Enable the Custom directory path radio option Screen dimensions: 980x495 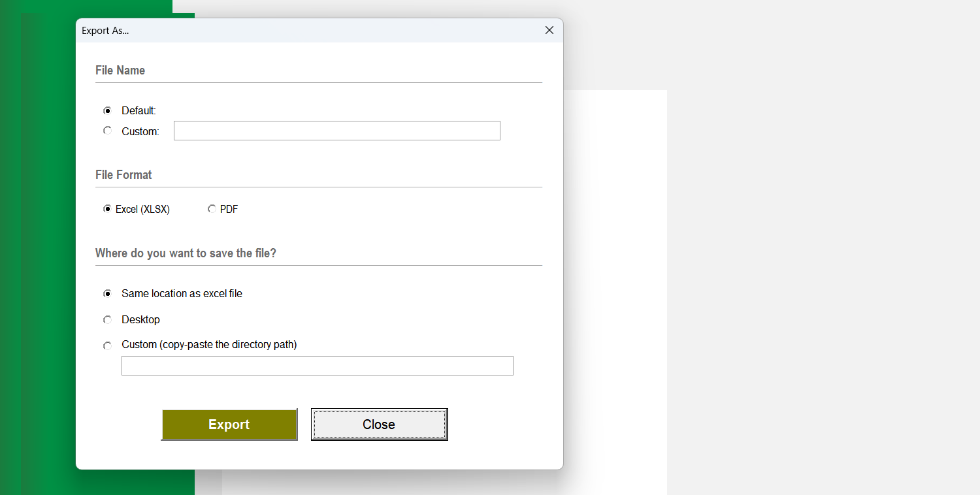click(x=108, y=345)
